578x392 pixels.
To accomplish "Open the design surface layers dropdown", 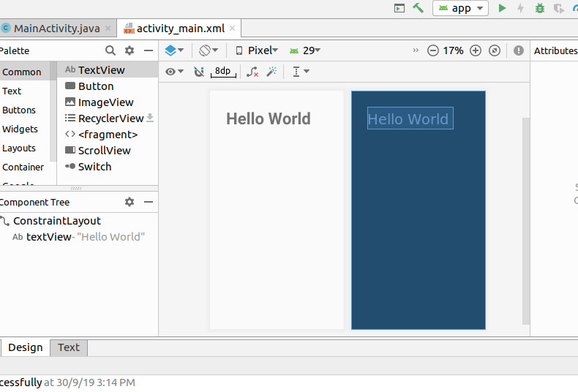I will point(174,50).
